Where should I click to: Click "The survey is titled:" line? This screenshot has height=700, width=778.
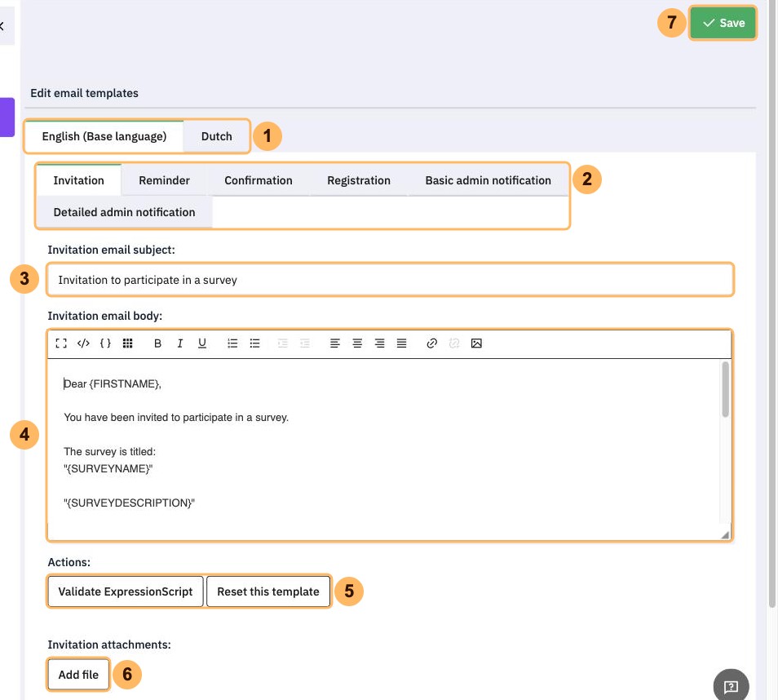click(109, 451)
